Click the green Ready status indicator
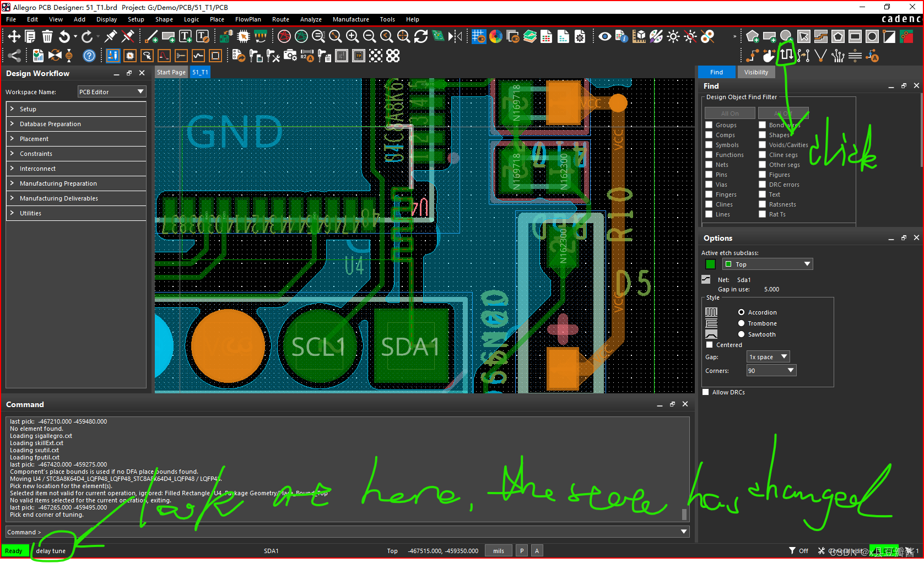 click(x=15, y=551)
